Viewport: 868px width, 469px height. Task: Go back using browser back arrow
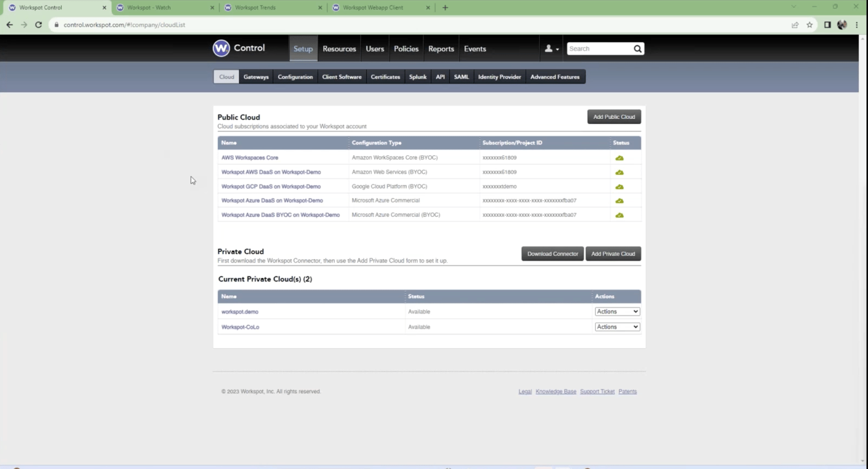(x=10, y=25)
